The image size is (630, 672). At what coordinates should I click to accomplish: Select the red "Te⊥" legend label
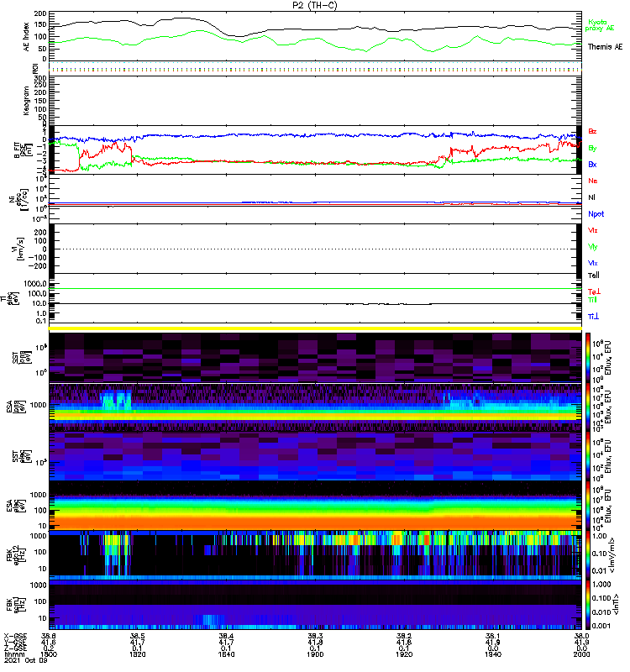[594, 291]
